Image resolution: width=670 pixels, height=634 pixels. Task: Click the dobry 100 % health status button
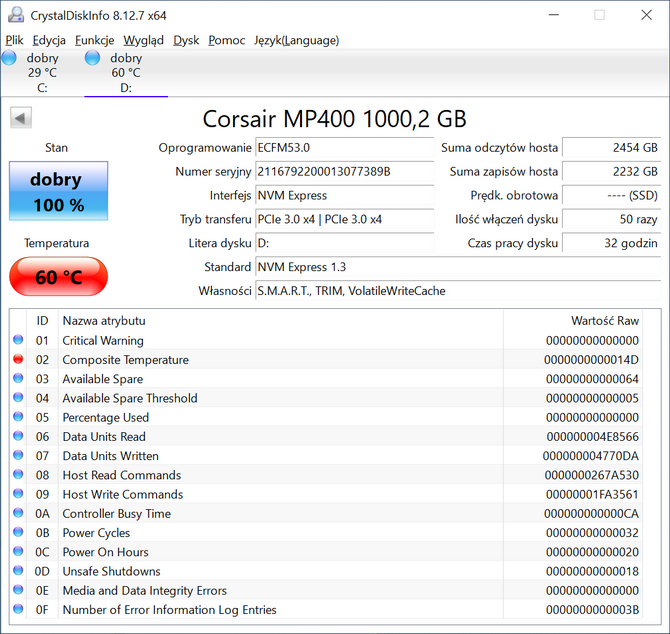tap(59, 191)
